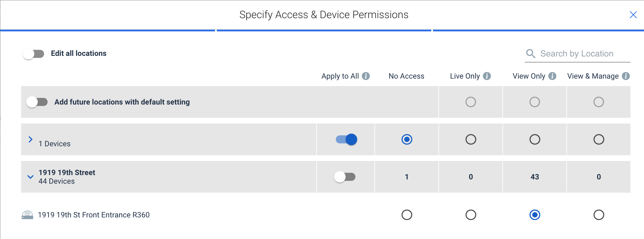Click the View Only info icon
This screenshot has height=239, width=644.
click(552, 76)
